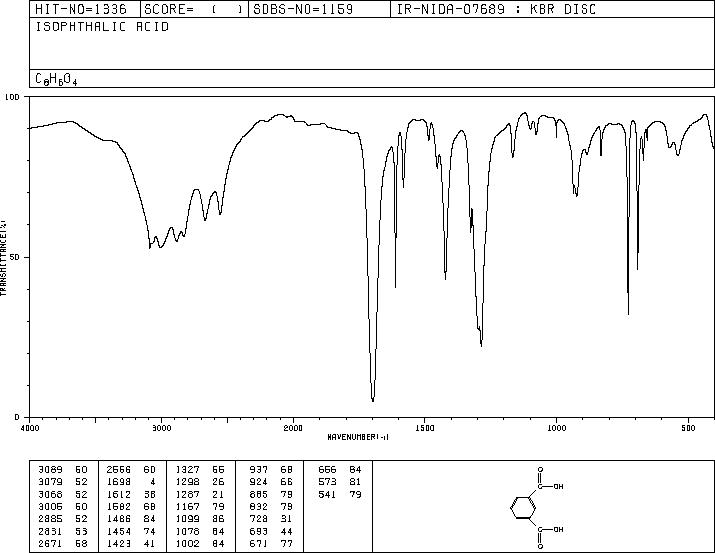Image resolution: width=715 pixels, height=553 pixels.
Task: Click peak table entry 693
Action: (x=259, y=532)
